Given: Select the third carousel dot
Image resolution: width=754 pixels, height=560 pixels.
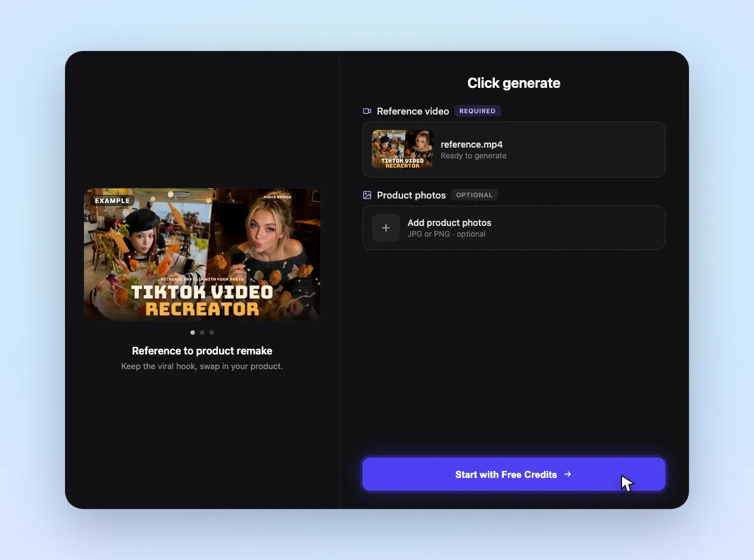Looking at the screenshot, I should click(211, 332).
